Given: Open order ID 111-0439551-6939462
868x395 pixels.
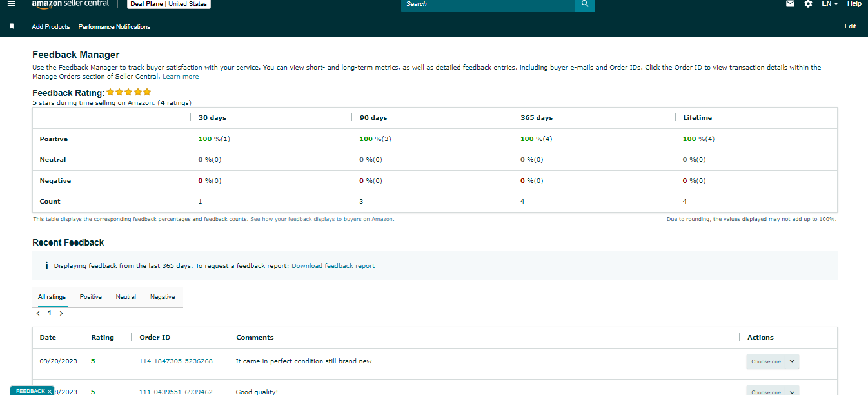Looking at the screenshot, I should click(176, 392).
